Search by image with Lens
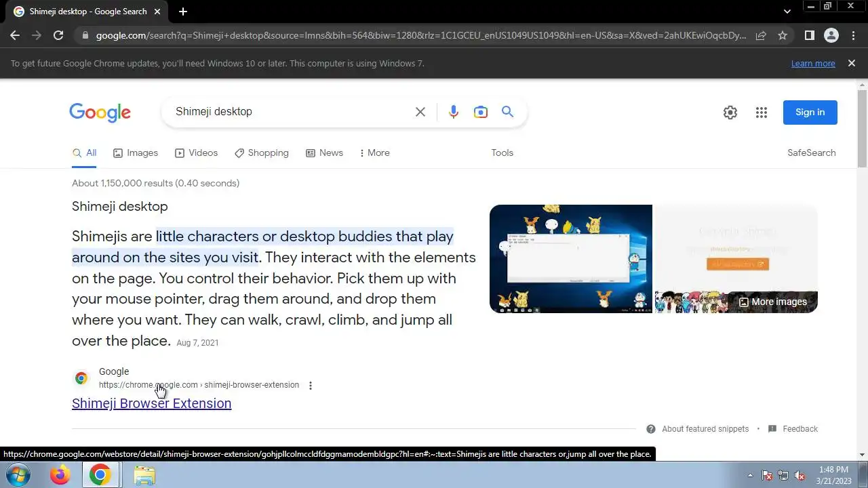 481,112
